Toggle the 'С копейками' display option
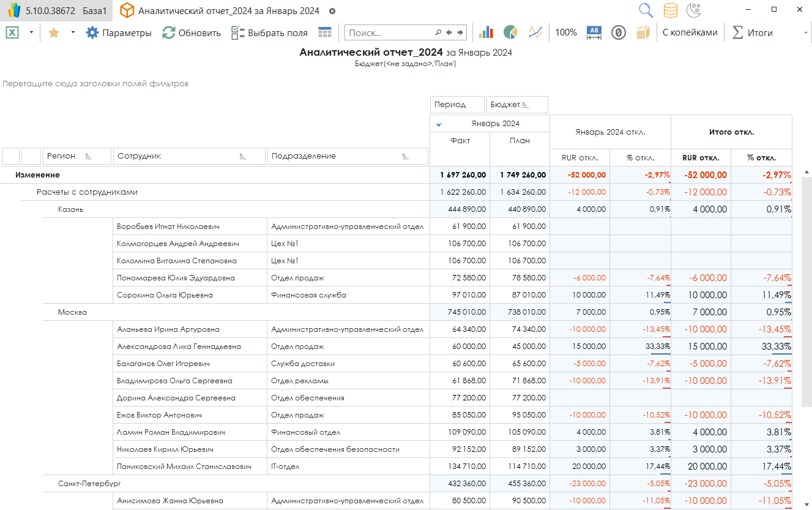The width and height of the screenshot is (812, 510). pos(690,33)
